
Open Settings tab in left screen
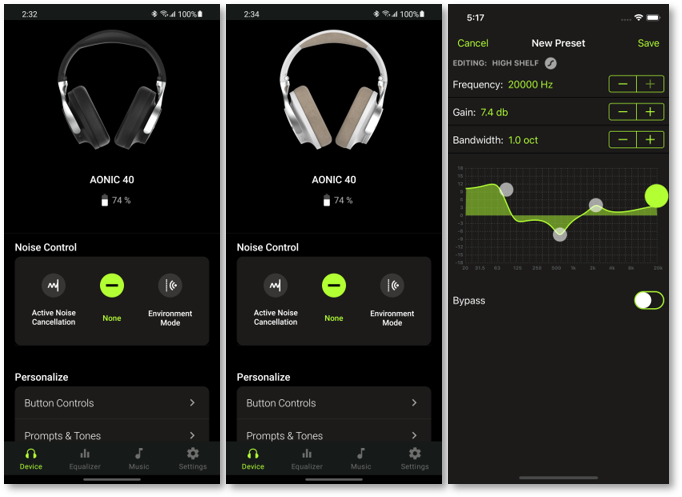(193, 459)
